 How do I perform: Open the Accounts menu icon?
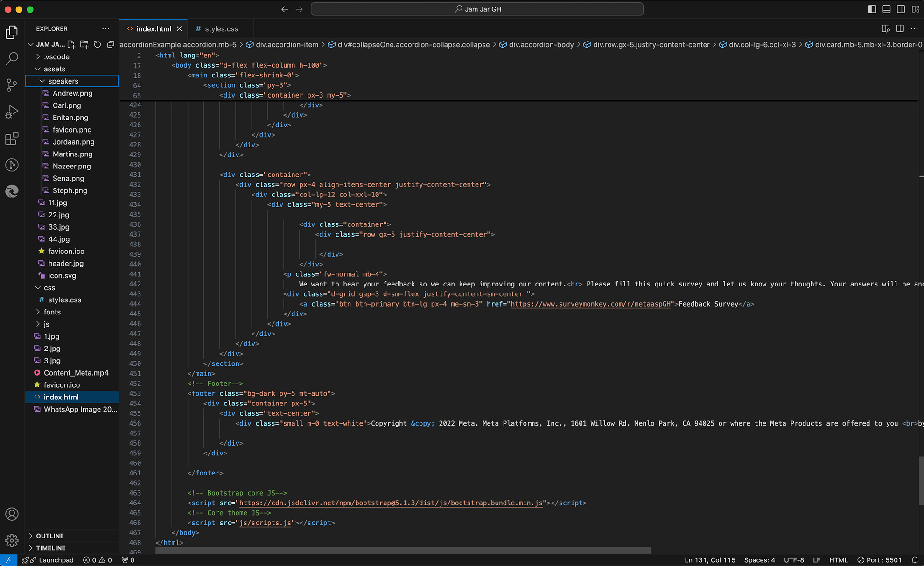point(12,514)
